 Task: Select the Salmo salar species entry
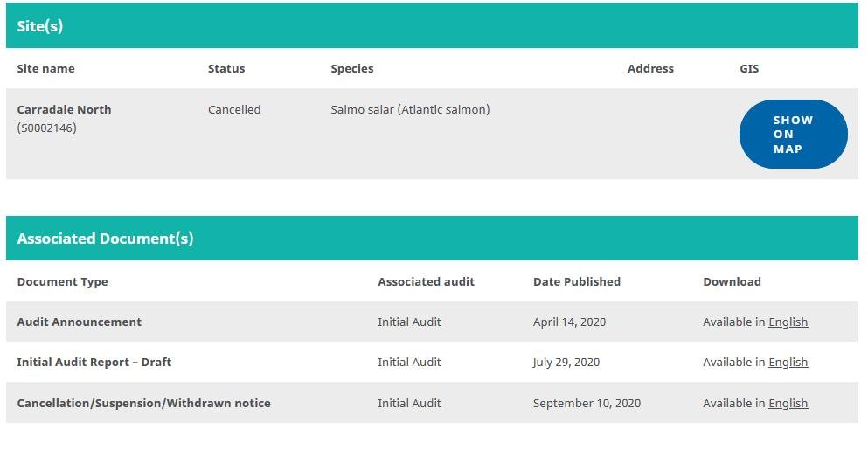pos(410,110)
